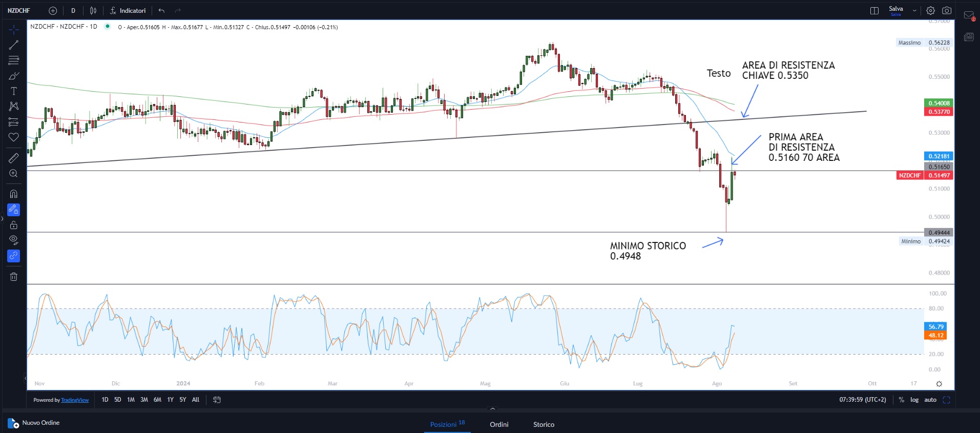Toggle magnet mode for drawings

point(14,194)
